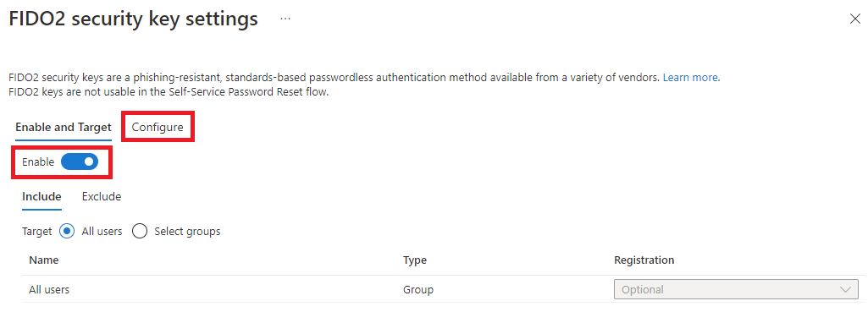Image resolution: width=868 pixels, height=312 pixels.
Task: Close the FIDO2 security key settings pane
Action: point(854,19)
